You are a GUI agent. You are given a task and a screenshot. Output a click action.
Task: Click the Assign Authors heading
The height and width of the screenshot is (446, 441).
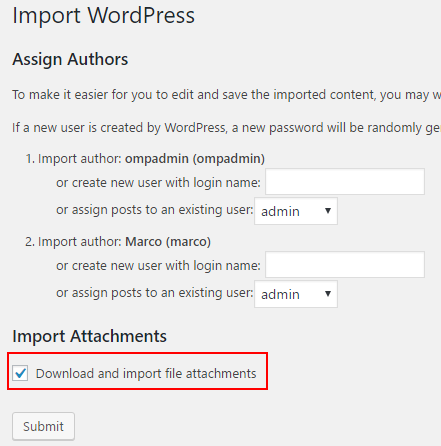(x=70, y=59)
